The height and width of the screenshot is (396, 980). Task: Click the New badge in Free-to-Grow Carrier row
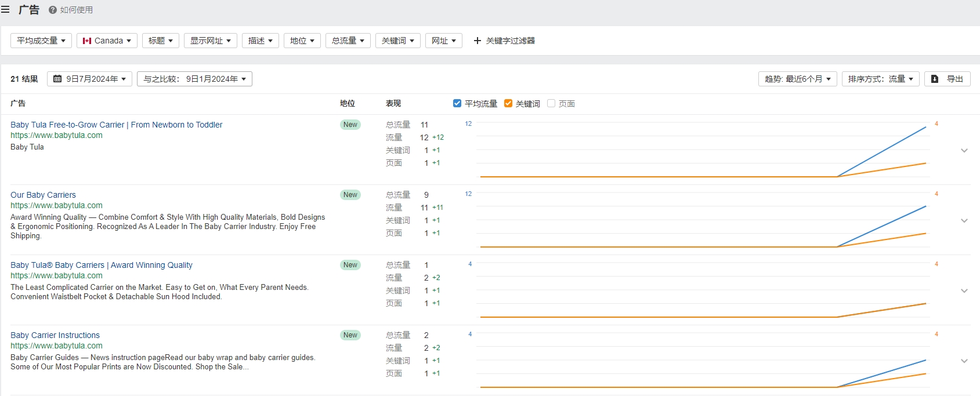[x=350, y=125]
